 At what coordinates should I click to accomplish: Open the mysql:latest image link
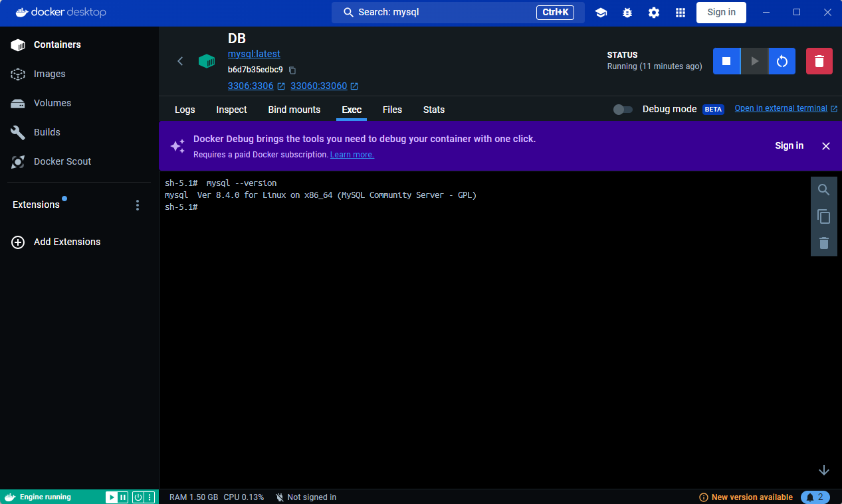point(254,54)
